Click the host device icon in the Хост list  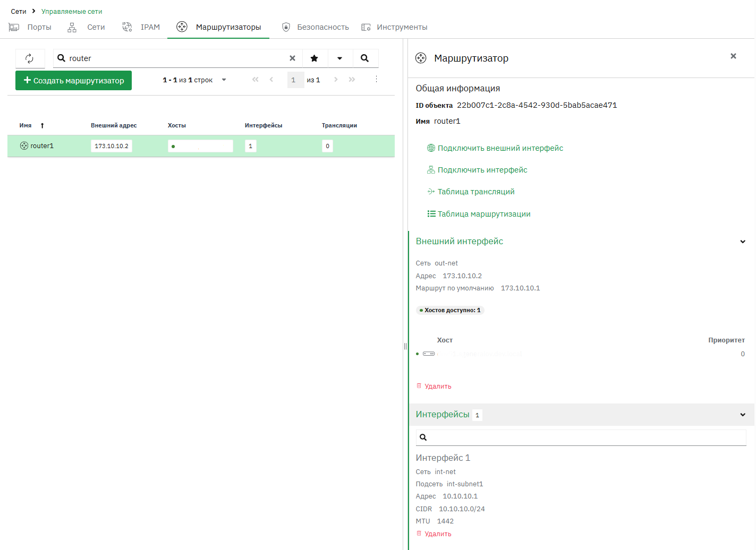(429, 354)
